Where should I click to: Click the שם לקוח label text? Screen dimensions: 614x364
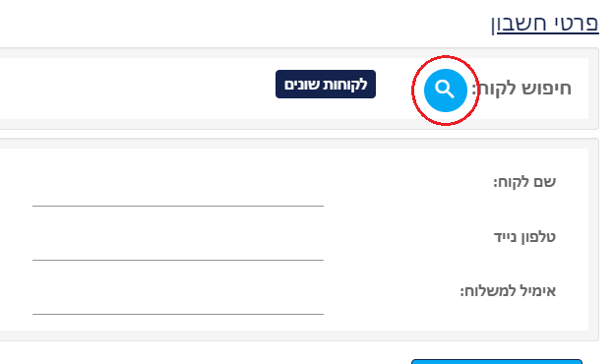pyautogui.click(x=524, y=182)
